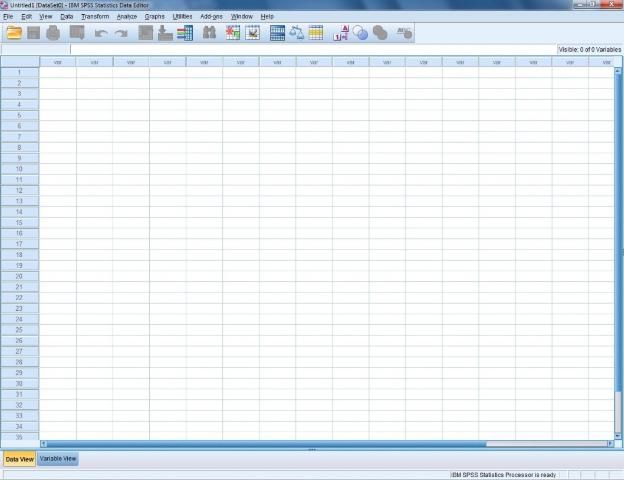This screenshot has width=624, height=480.
Task: Click the Select Cases icon
Action: 316,33
